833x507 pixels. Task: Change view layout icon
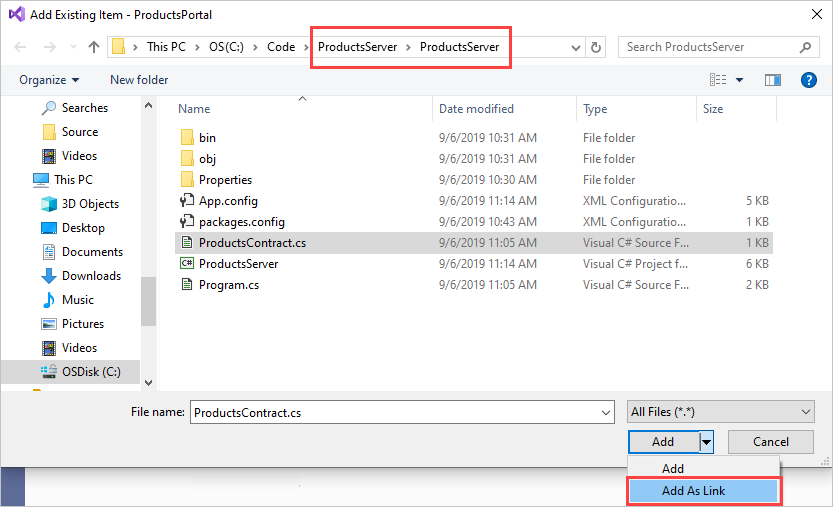click(718, 80)
